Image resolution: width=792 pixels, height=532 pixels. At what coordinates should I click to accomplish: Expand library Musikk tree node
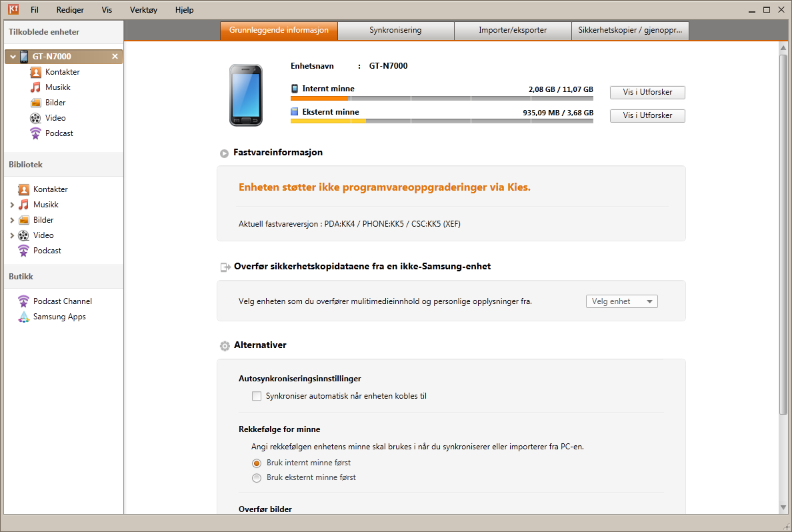coord(12,205)
